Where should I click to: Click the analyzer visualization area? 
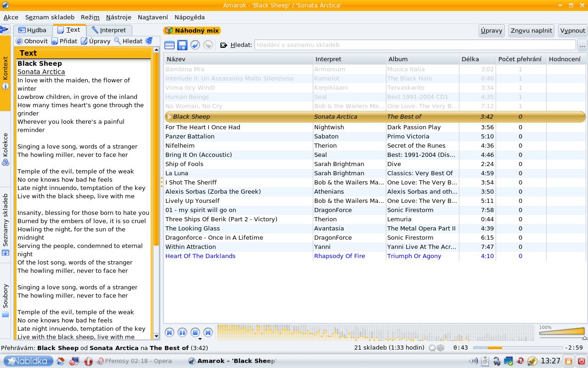375,332
